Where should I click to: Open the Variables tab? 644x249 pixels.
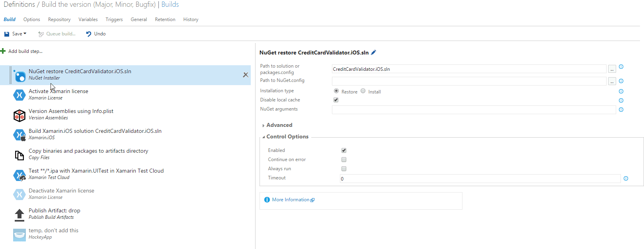[x=88, y=19]
